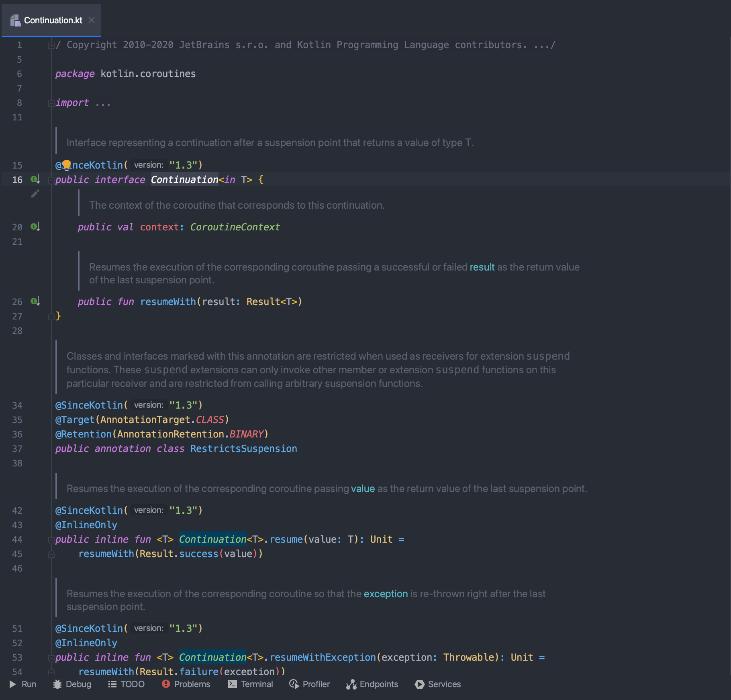This screenshot has width=731, height=700.
Task: Click line number 37 in the gutter
Action: pyautogui.click(x=17, y=448)
